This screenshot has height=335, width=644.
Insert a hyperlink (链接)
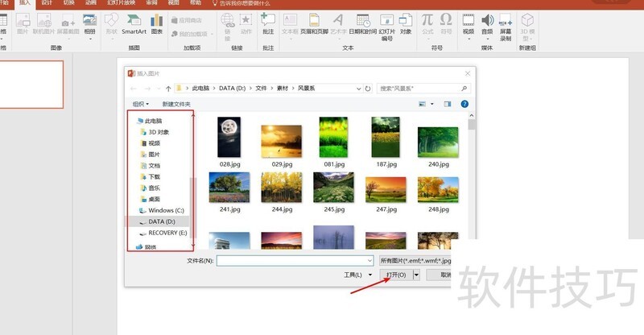pos(228,27)
